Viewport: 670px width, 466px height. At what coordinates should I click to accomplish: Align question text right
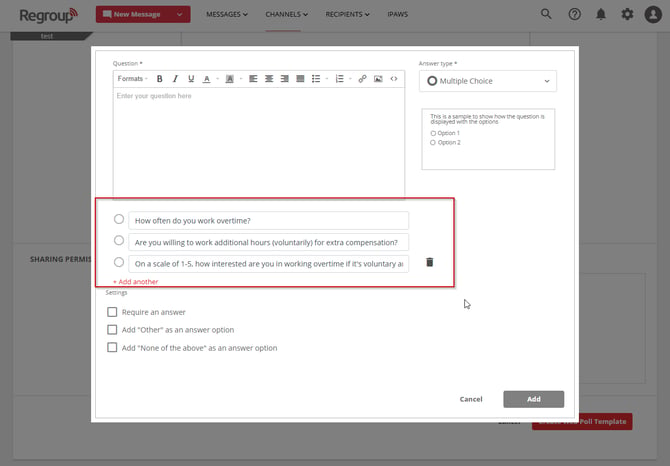click(285, 79)
